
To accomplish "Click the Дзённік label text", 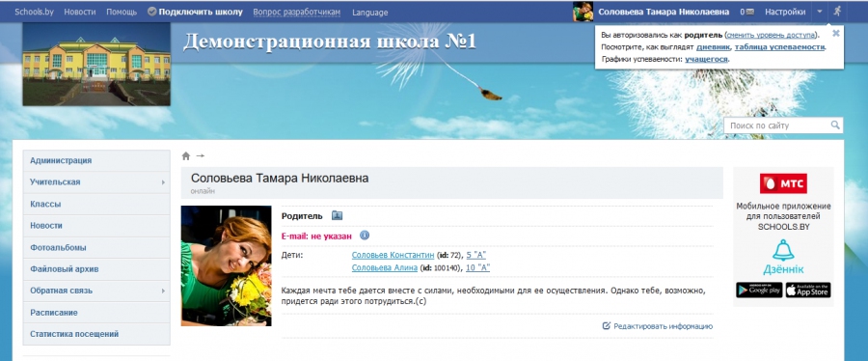I will pyautogui.click(x=783, y=269).
